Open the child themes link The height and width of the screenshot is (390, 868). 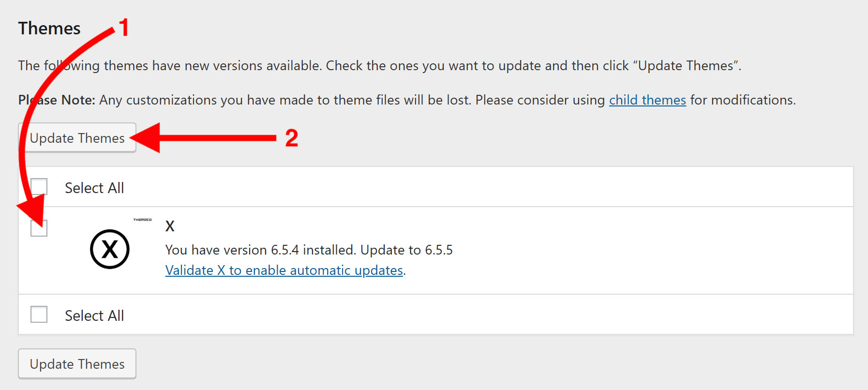tap(647, 100)
